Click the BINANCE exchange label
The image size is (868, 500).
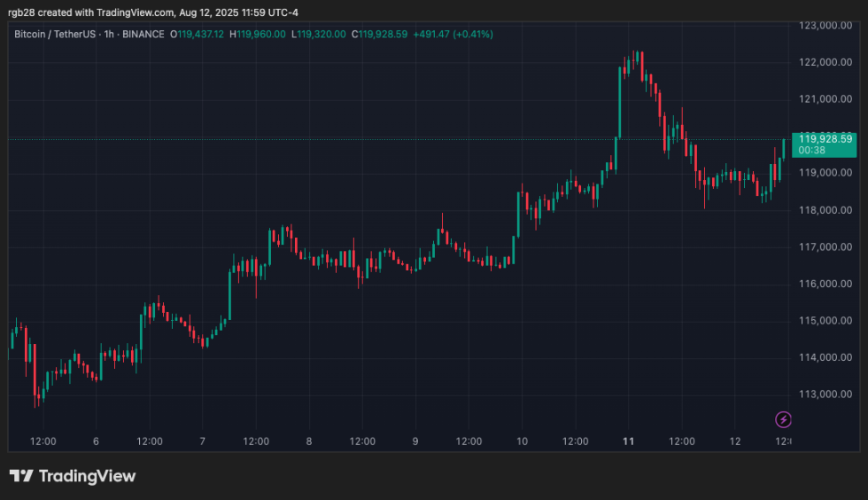pyautogui.click(x=143, y=35)
